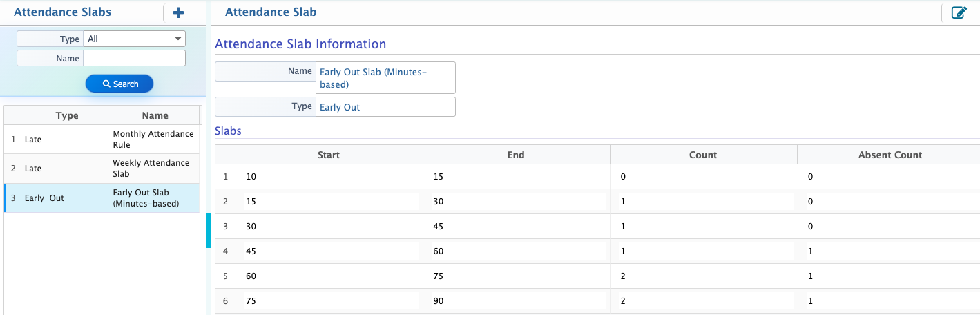Click the Absent Count column header
980x315 pixels.
[x=890, y=155]
